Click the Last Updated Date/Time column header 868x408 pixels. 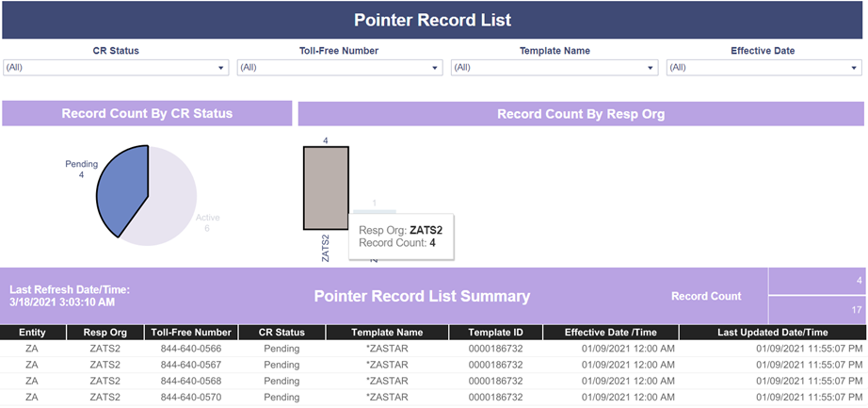pos(773,333)
